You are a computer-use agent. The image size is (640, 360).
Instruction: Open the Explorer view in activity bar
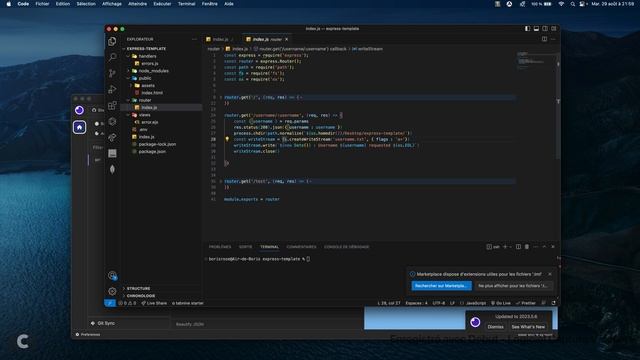(x=112, y=41)
